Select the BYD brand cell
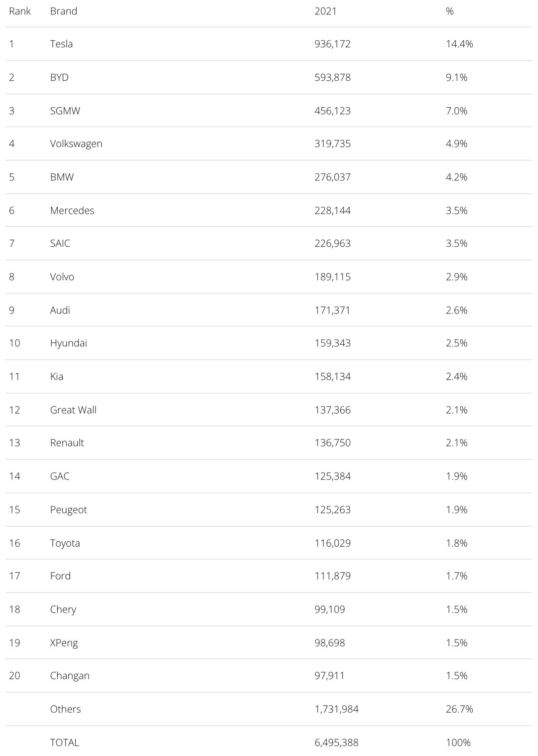The image size is (538, 756). click(59, 77)
